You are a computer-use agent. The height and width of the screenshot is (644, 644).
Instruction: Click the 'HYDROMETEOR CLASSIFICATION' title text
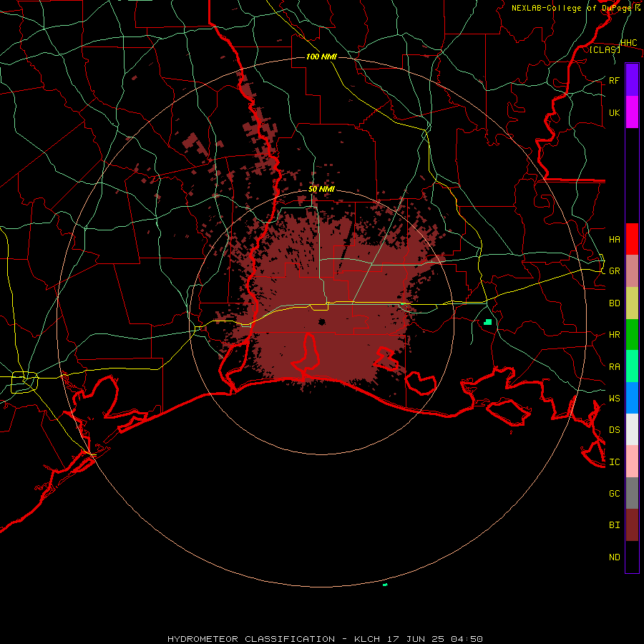click(x=251, y=639)
